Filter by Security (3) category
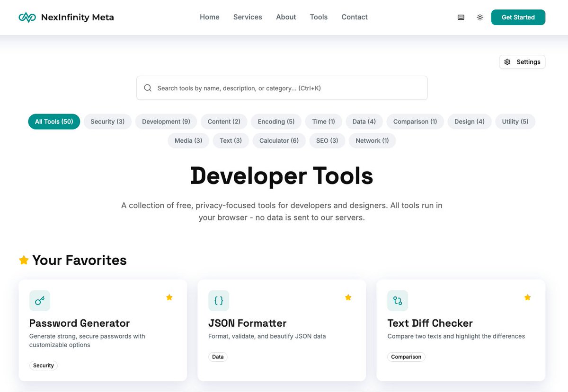 [107, 122]
